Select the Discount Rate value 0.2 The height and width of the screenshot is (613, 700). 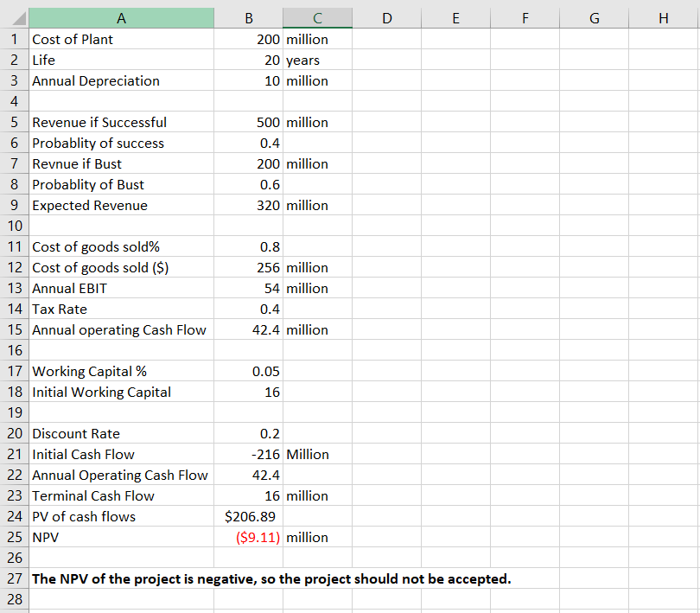(x=248, y=433)
